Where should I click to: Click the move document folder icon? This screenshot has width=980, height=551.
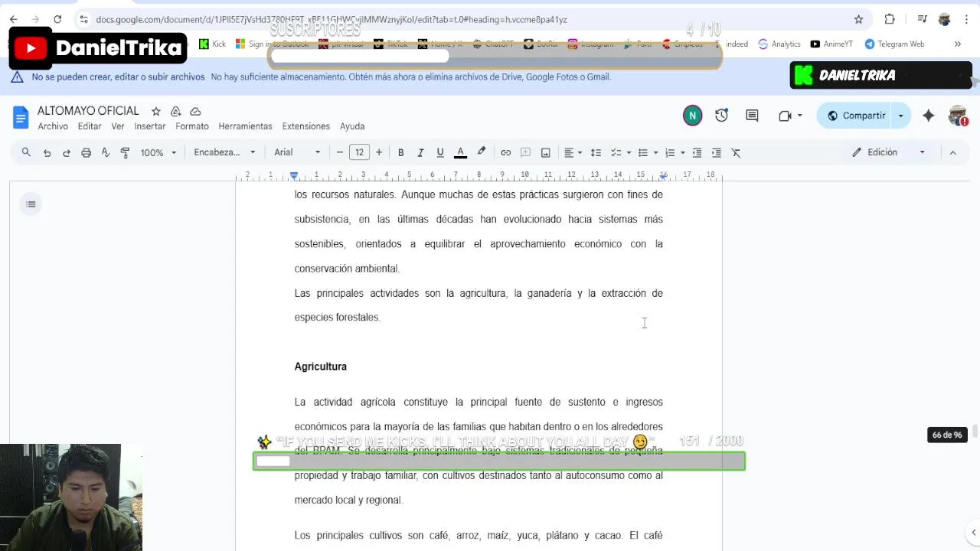175,111
